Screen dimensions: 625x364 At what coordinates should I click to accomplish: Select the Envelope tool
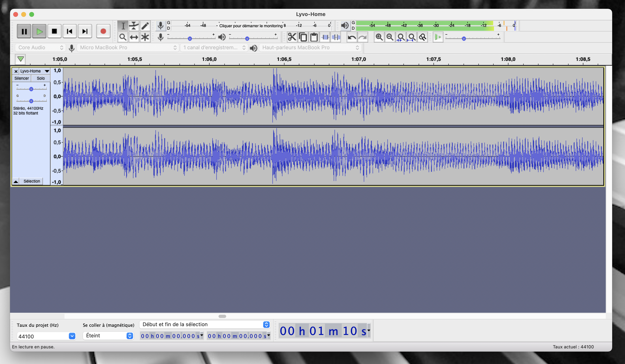click(x=134, y=26)
